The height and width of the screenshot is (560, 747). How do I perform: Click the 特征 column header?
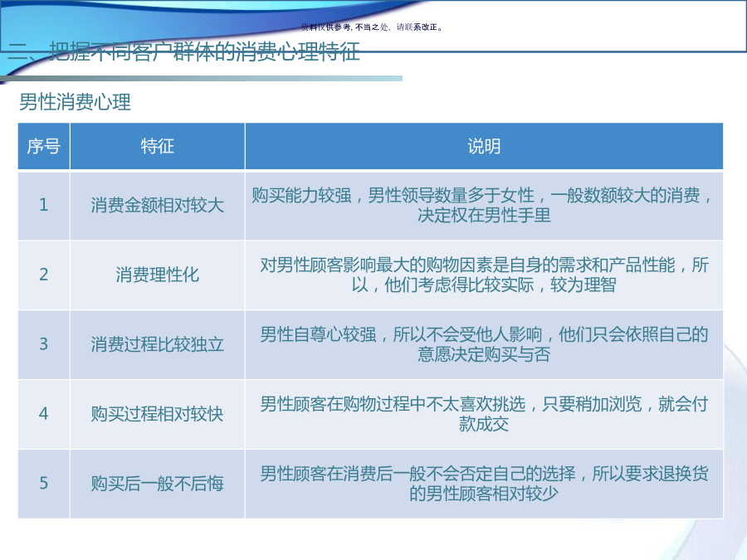158,146
